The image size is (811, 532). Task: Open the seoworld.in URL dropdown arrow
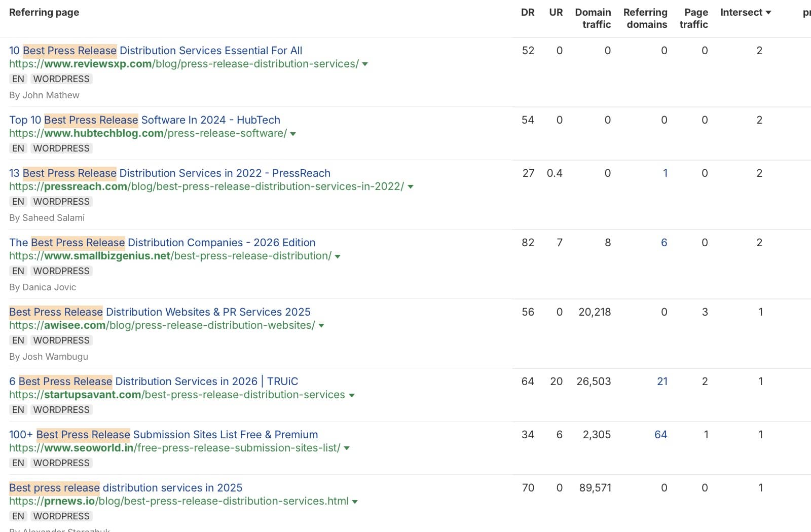(x=347, y=448)
